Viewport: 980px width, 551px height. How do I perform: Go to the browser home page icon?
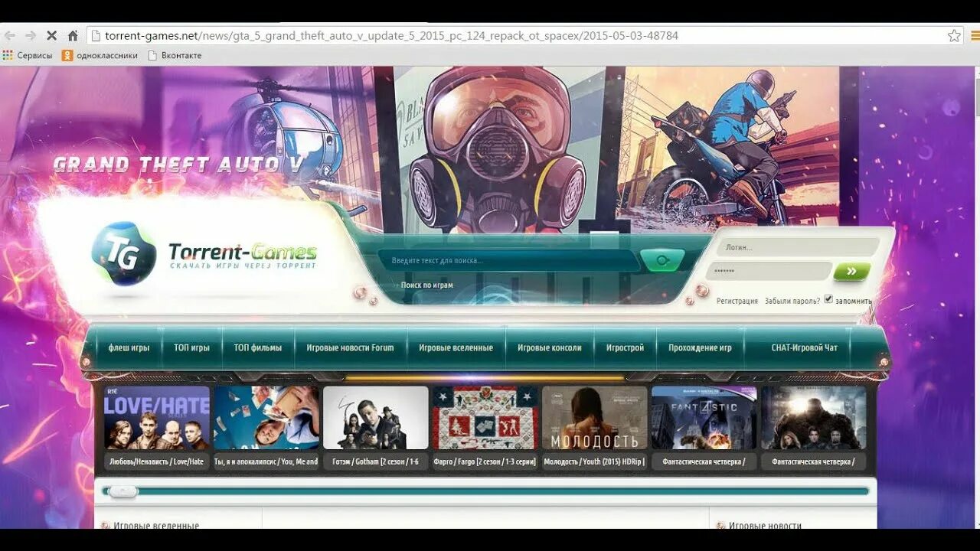click(x=73, y=35)
